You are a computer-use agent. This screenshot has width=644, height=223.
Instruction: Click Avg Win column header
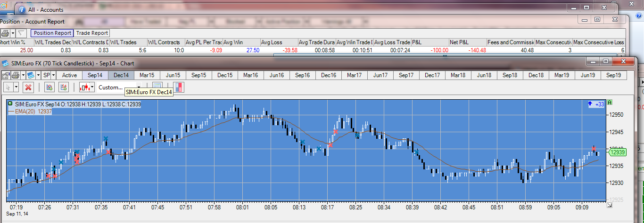(x=241, y=42)
